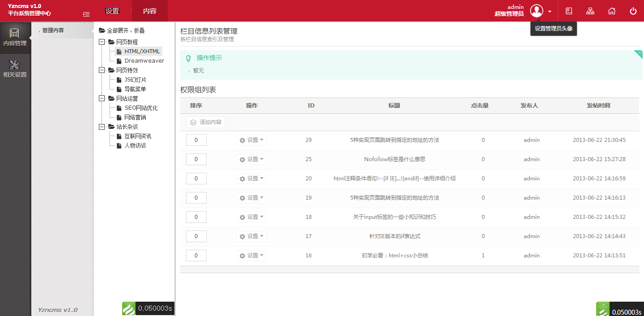
Task: Switch to the 内容 top tab
Action: pyautogui.click(x=150, y=11)
